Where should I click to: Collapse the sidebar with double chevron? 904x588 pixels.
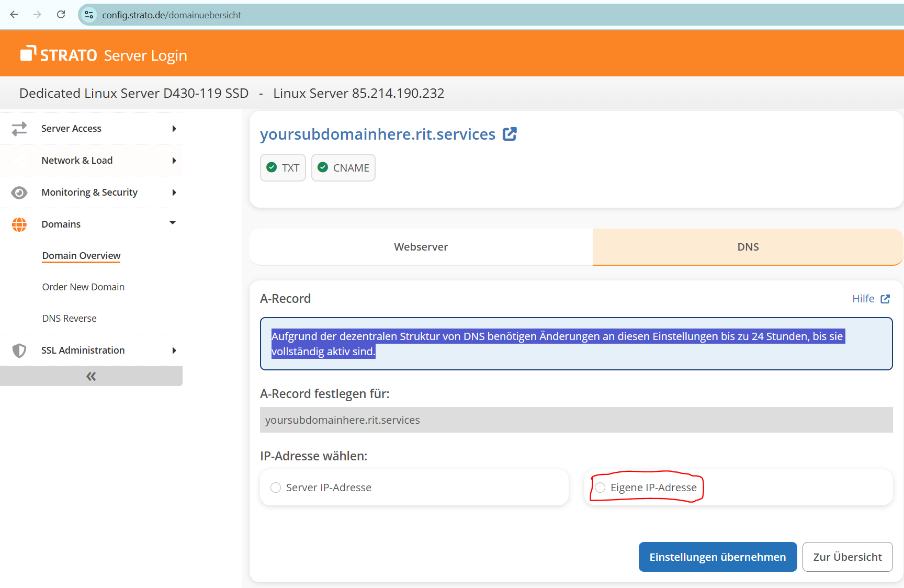click(91, 376)
